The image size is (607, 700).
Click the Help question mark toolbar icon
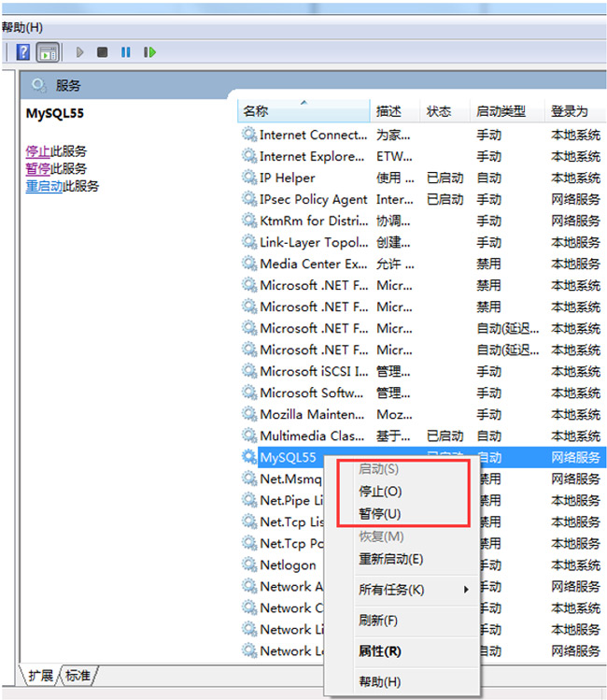pos(22,52)
